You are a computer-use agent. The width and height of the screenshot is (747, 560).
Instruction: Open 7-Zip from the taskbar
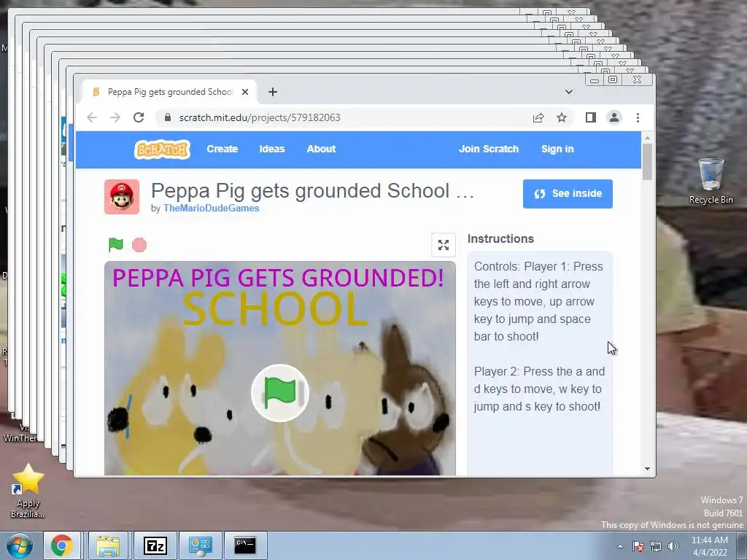[155, 545]
